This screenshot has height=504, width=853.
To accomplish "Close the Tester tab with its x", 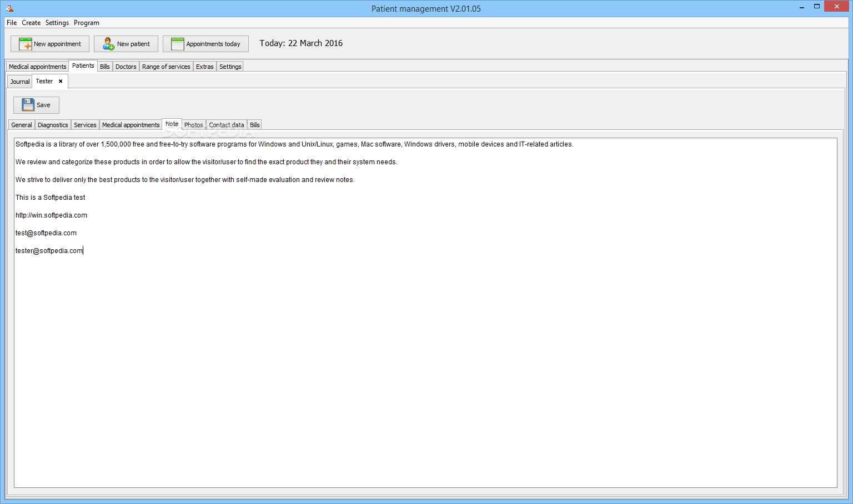I will (x=61, y=81).
